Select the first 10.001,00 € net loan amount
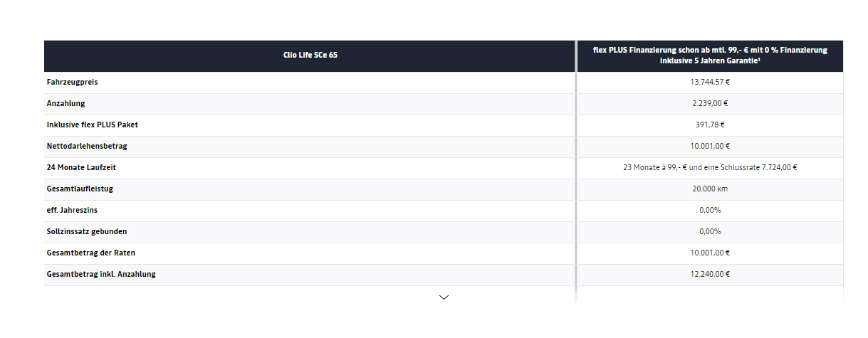The height and width of the screenshot is (338, 868). [x=710, y=147]
